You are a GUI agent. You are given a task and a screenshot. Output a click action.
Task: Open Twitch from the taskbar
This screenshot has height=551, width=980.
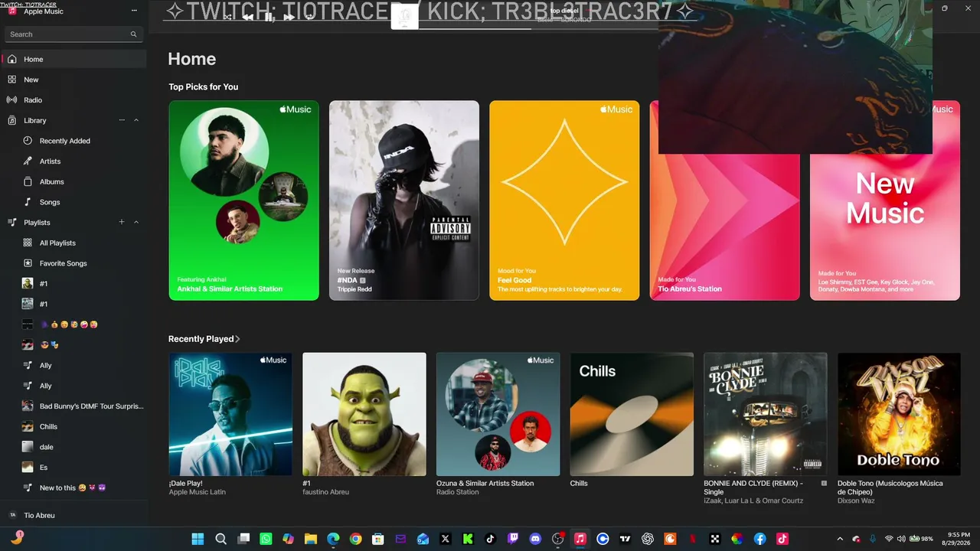point(513,539)
